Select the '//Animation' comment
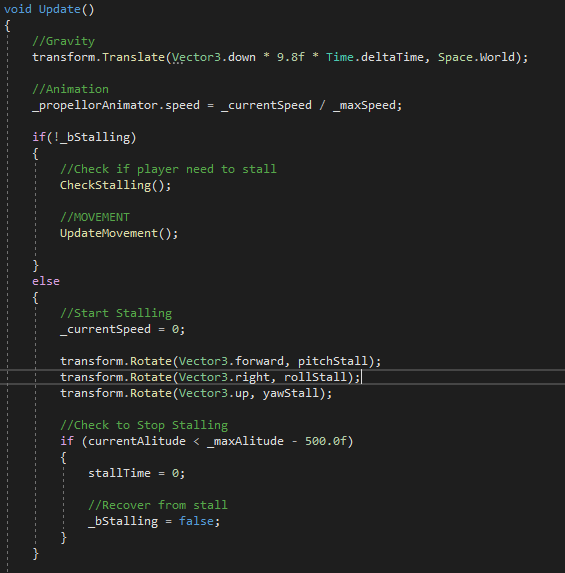 click(71, 89)
